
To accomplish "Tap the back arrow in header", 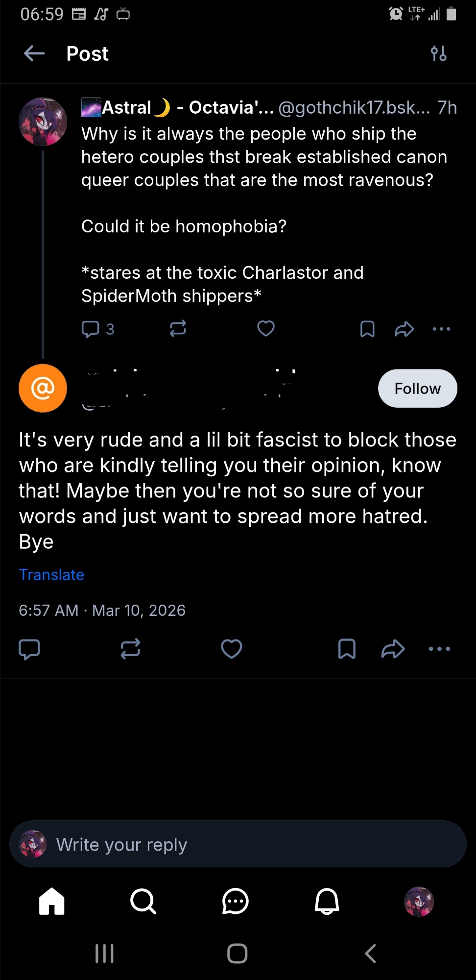I will [x=34, y=53].
